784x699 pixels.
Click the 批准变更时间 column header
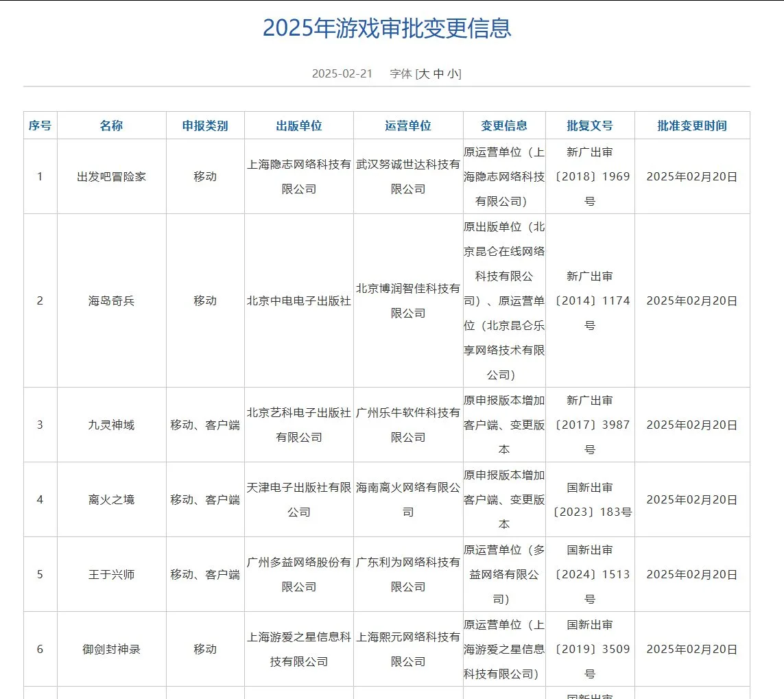point(691,126)
